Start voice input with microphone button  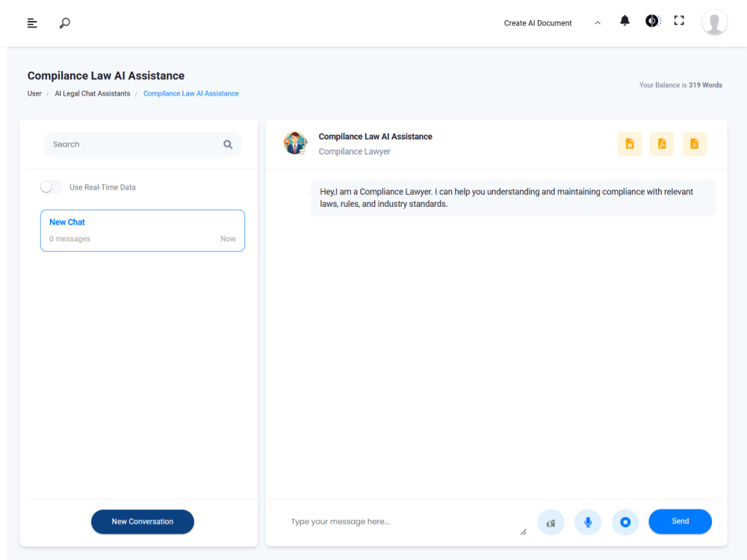tap(588, 523)
